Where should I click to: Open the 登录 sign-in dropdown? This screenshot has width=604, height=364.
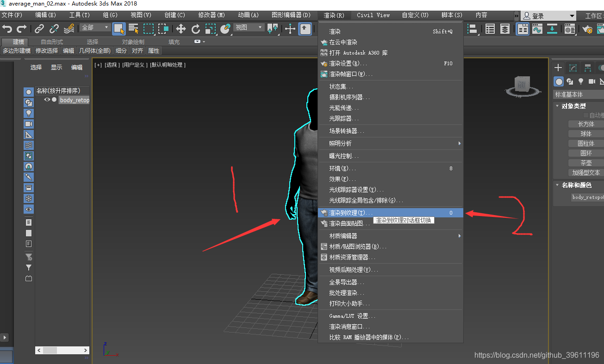(548, 16)
